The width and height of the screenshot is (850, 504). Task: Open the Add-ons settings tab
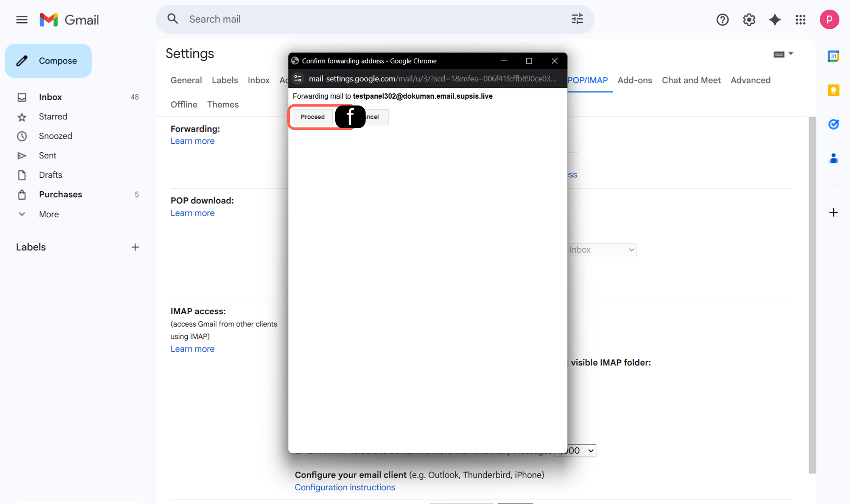(635, 80)
